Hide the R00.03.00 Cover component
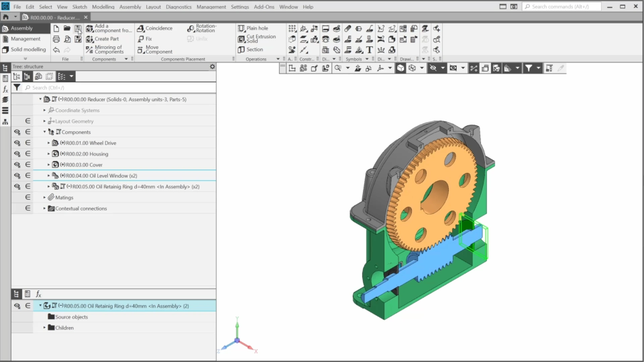 [x=17, y=164]
